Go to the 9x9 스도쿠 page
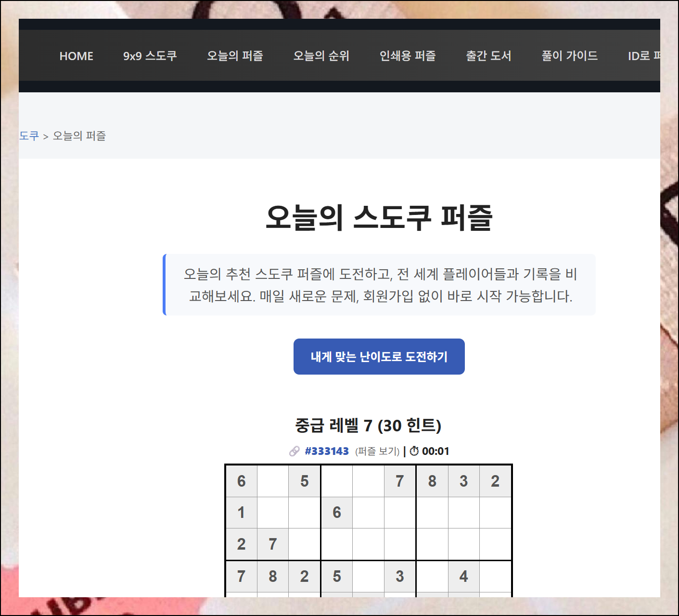Viewport: 679px width, 616px height. (x=150, y=56)
